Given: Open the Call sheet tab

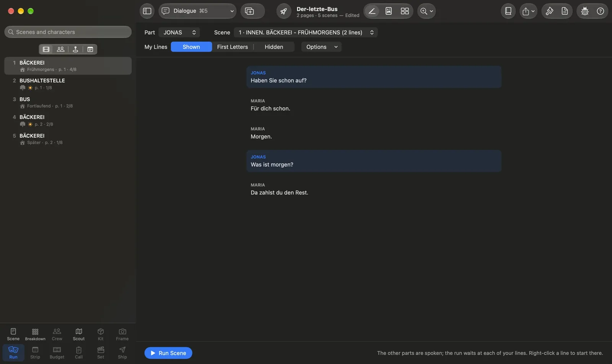Looking at the screenshot, I should point(79,353).
